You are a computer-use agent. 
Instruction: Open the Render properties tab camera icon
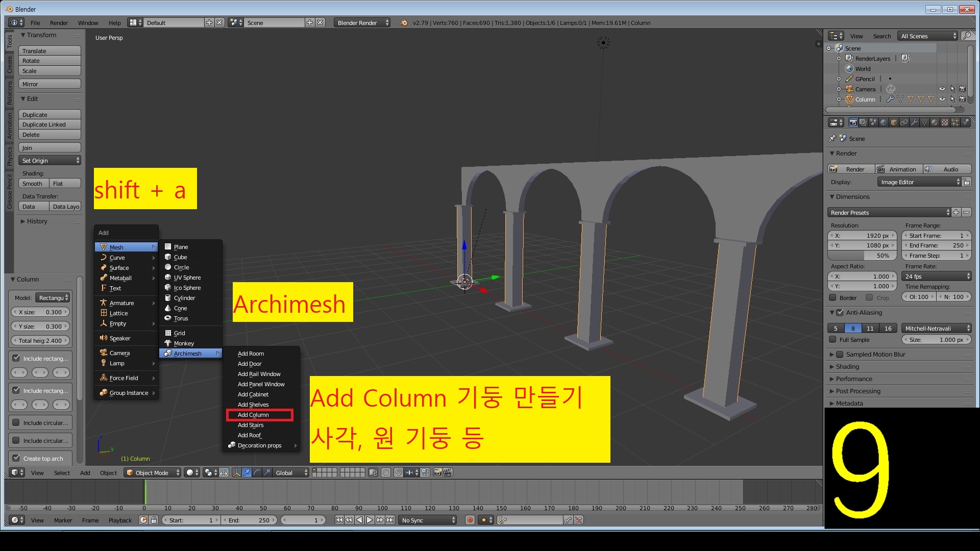click(x=853, y=122)
